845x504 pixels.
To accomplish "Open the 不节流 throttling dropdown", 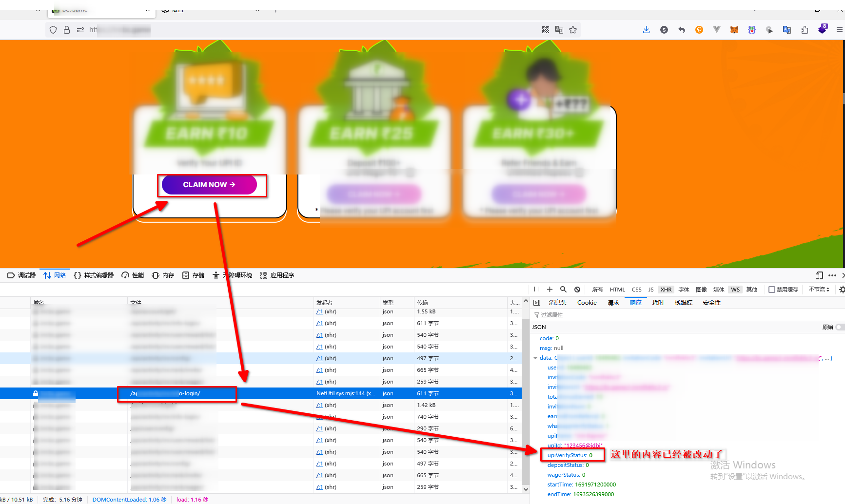I will pos(819,289).
